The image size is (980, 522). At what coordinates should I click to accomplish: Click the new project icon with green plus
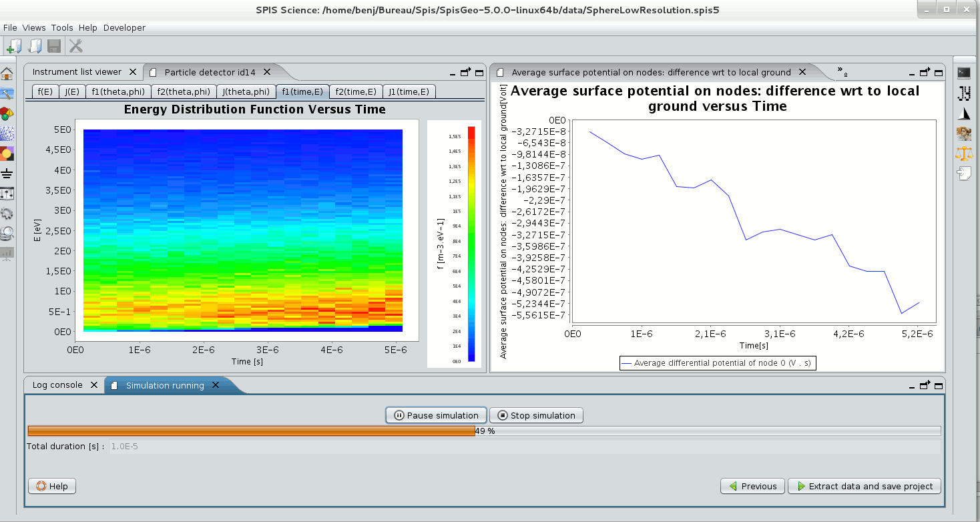(x=13, y=46)
